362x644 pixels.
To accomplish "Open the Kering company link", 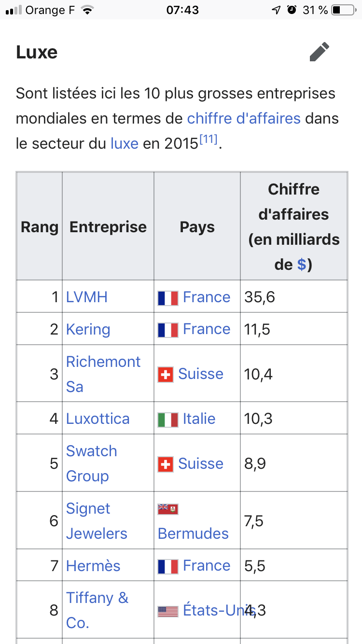I will point(88,329).
